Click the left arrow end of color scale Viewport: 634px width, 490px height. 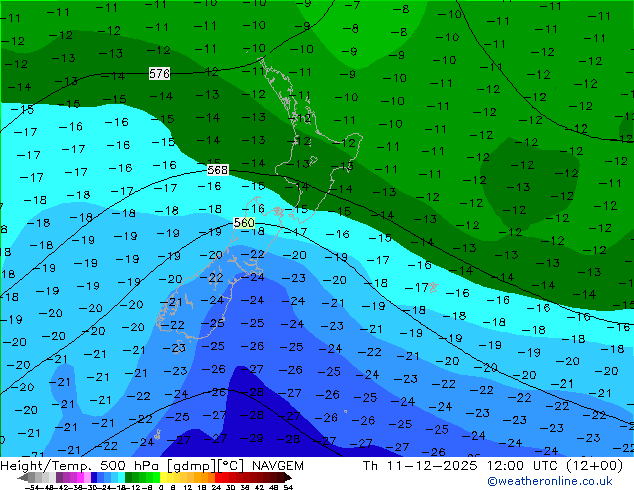point(23,477)
